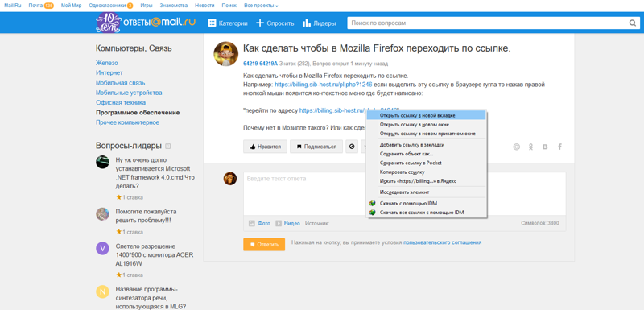Select Сохранить объект как...
The width and height of the screenshot is (644, 310).
[426, 154]
